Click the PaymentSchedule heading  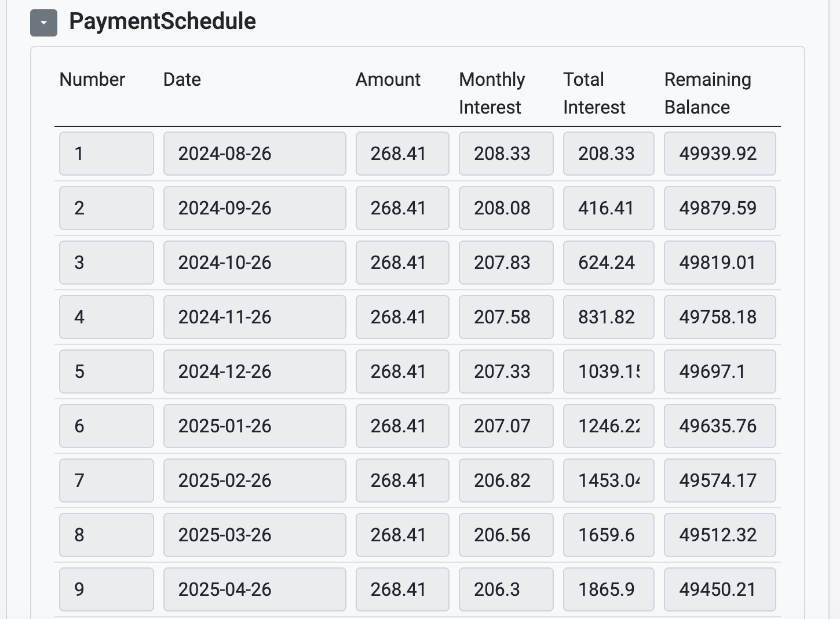[x=162, y=21]
